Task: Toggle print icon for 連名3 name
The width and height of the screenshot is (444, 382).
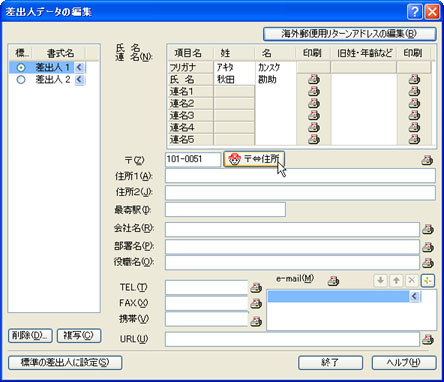Action: point(313,116)
